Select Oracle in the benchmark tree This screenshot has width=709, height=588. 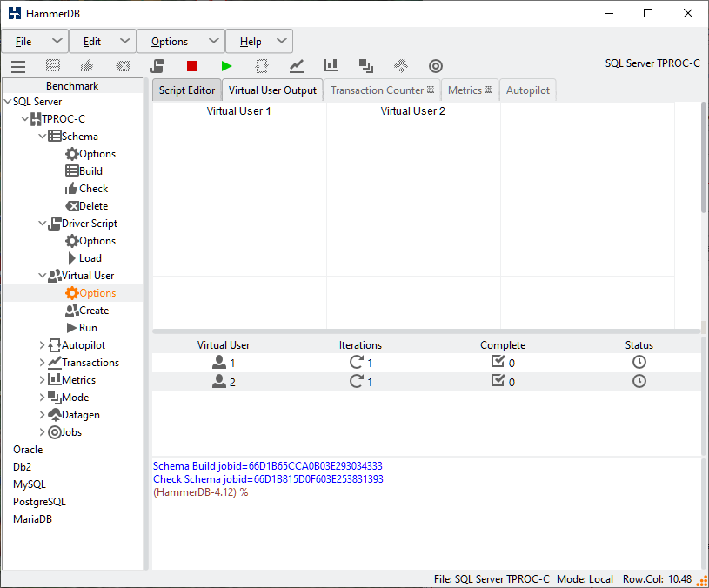click(28, 450)
